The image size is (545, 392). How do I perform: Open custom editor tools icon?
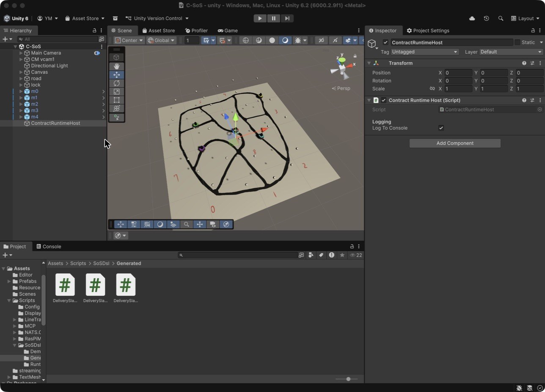pyautogui.click(x=116, y=118)
